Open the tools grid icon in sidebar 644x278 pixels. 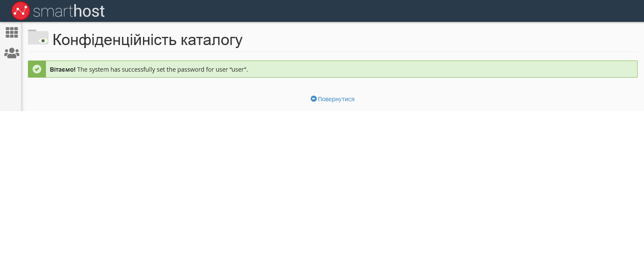click(x=12, y=33)
